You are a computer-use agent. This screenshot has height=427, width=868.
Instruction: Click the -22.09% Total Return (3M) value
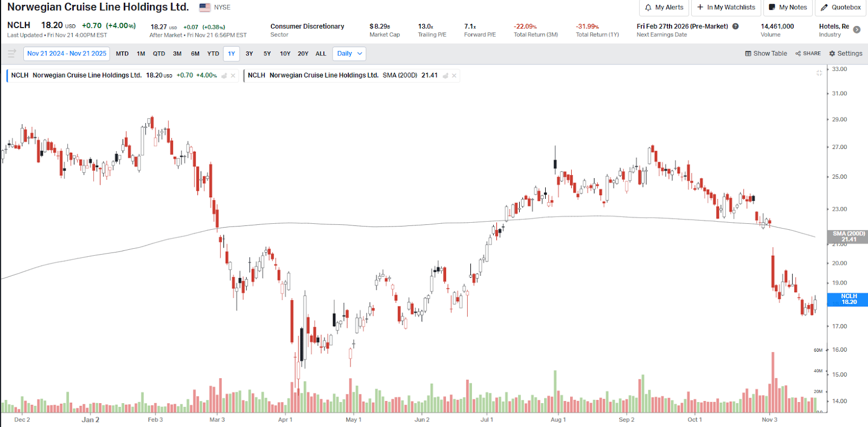[x=525, y=26]
